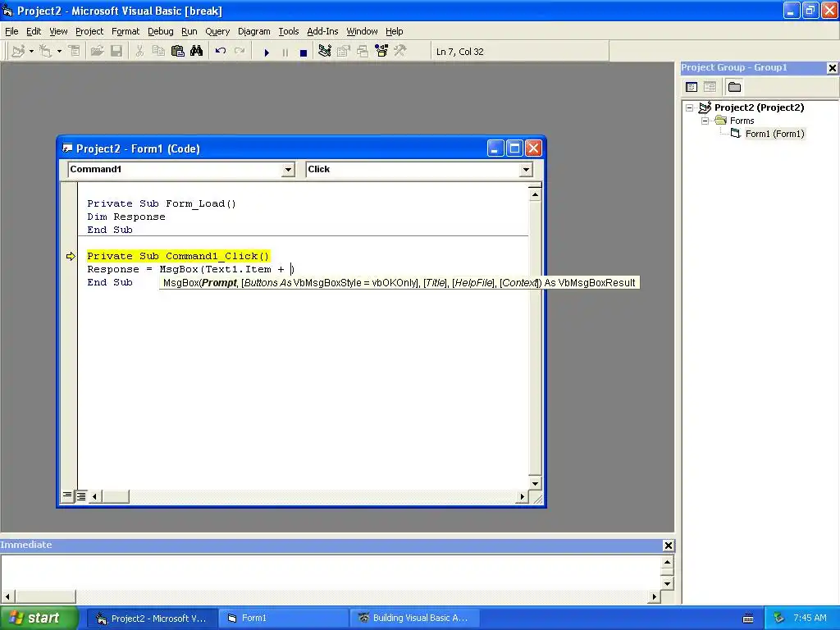Click the Open Project folder icon
840x630 pixels.
tap(97, 52)
